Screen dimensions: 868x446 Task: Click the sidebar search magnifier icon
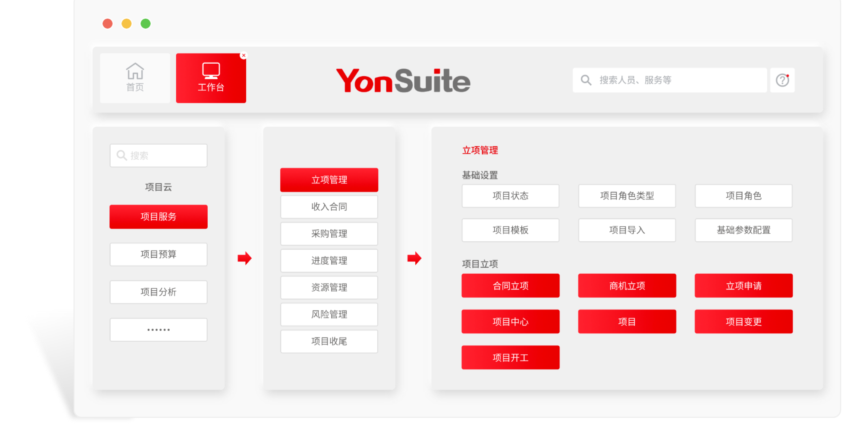121,155
